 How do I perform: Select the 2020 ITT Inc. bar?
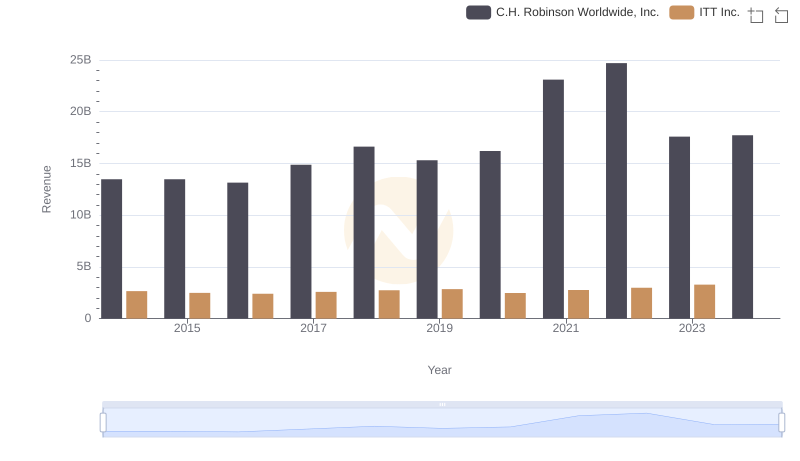pyautogui.click(x=515, y=305)
